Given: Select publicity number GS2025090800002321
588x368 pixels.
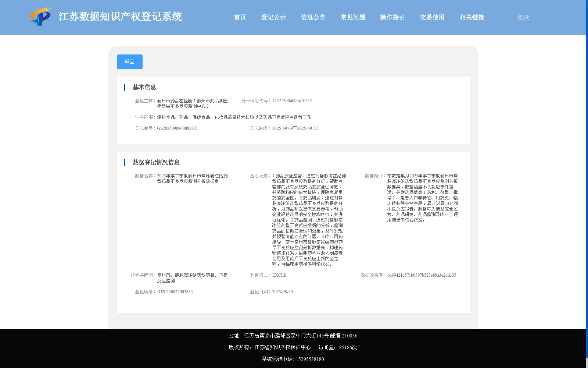Looking at the screenshot, I should point(178,128).
